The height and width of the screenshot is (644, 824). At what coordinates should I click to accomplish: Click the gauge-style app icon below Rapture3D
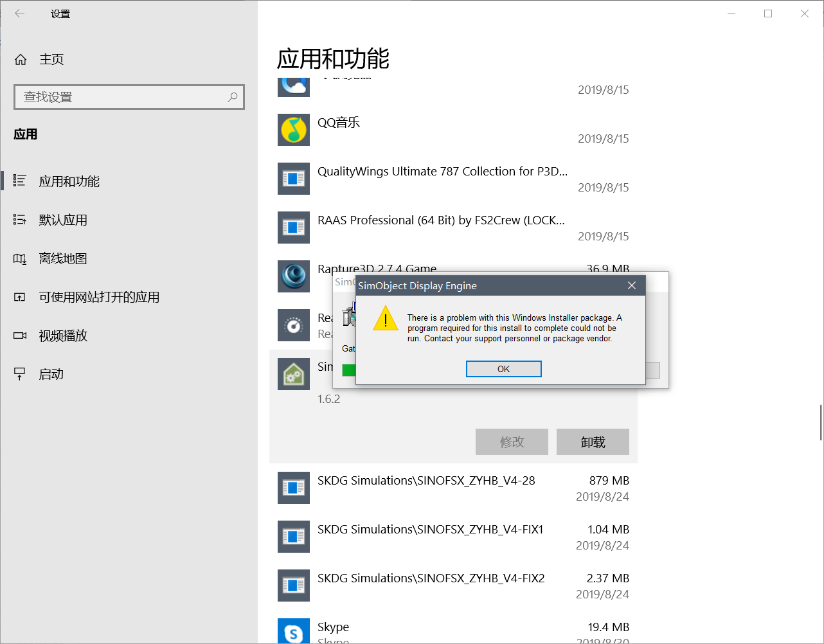(294, 325)
